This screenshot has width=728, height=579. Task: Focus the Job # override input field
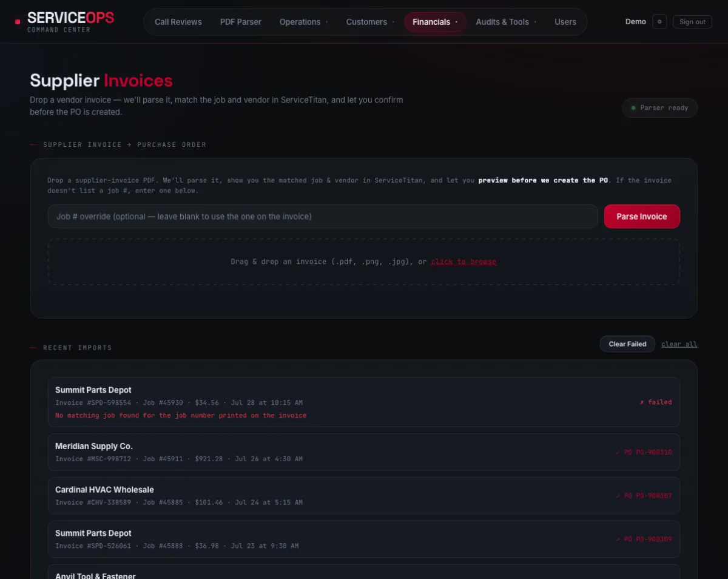pyautogui.click(x=323, y=217)
